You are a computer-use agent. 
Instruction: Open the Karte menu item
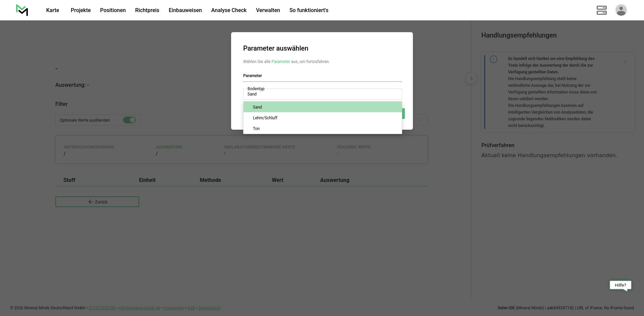coord(53,10)
